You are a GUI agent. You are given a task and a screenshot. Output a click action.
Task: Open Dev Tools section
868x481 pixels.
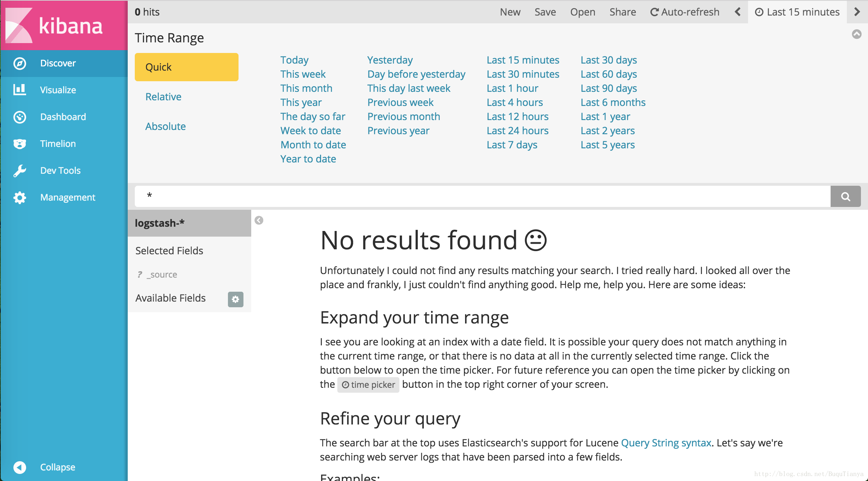(60, 171)
